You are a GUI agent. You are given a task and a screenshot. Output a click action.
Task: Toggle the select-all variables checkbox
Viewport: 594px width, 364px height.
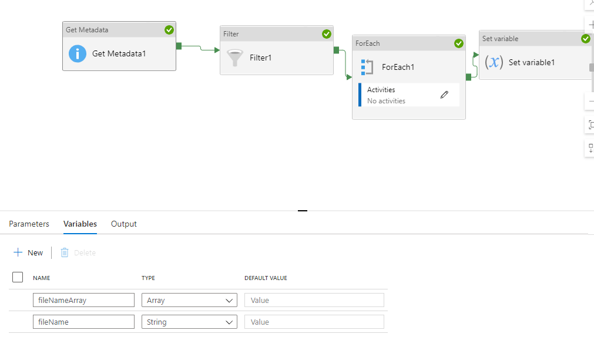pos(18,277)
